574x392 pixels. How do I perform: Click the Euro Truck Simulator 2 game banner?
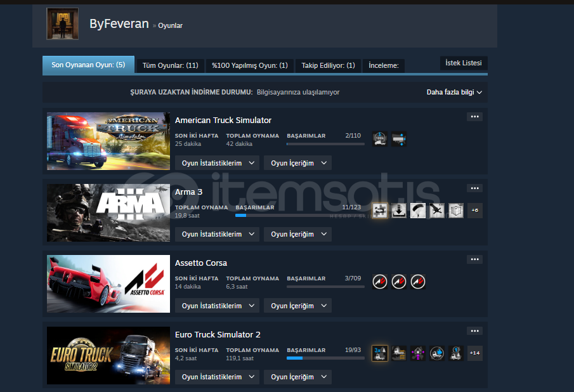108,355
